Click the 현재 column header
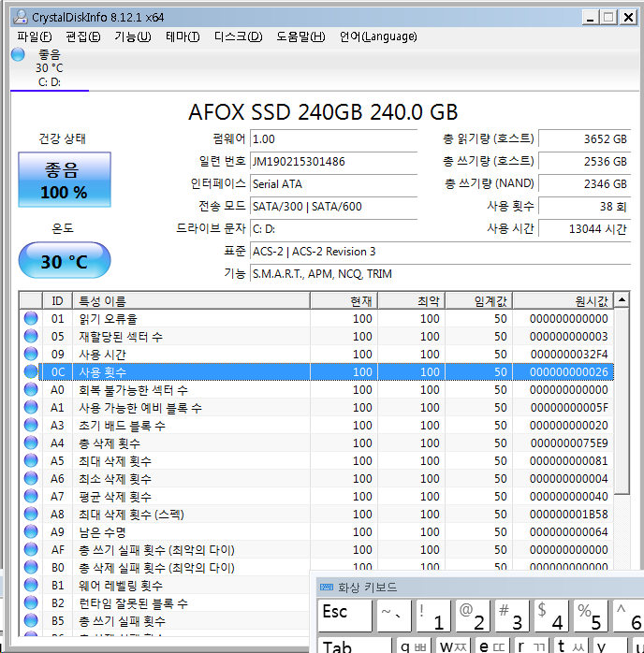 [344, 300]
